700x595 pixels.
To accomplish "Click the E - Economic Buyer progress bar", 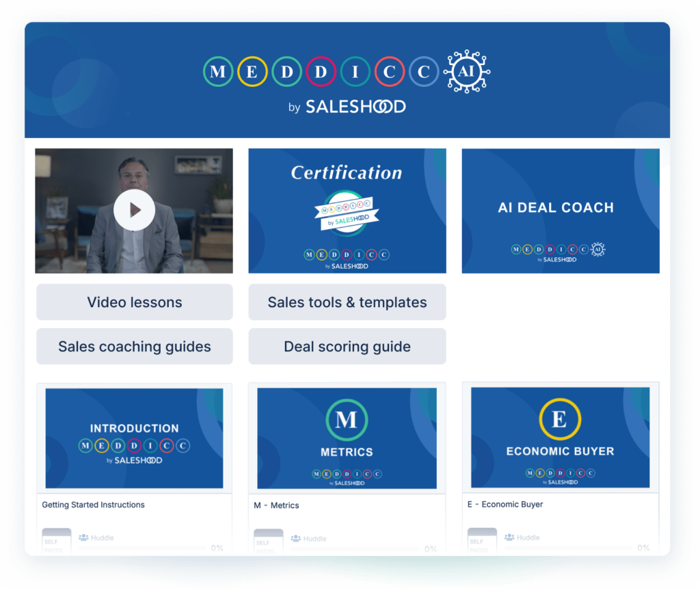I will (x=568, y=548).
